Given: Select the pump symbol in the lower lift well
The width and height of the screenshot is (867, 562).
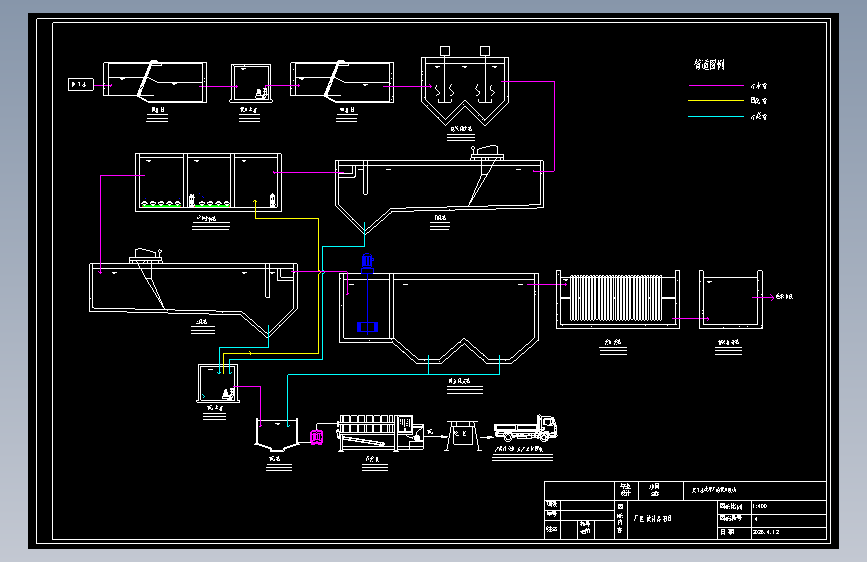Looking at the screenshot, I should [x=228, y=393].
